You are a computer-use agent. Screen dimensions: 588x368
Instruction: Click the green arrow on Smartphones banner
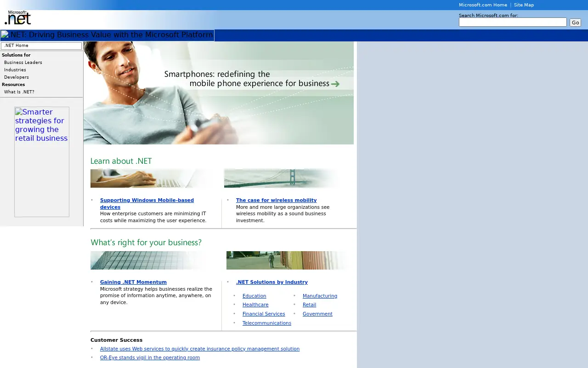(x=335, y=84)
